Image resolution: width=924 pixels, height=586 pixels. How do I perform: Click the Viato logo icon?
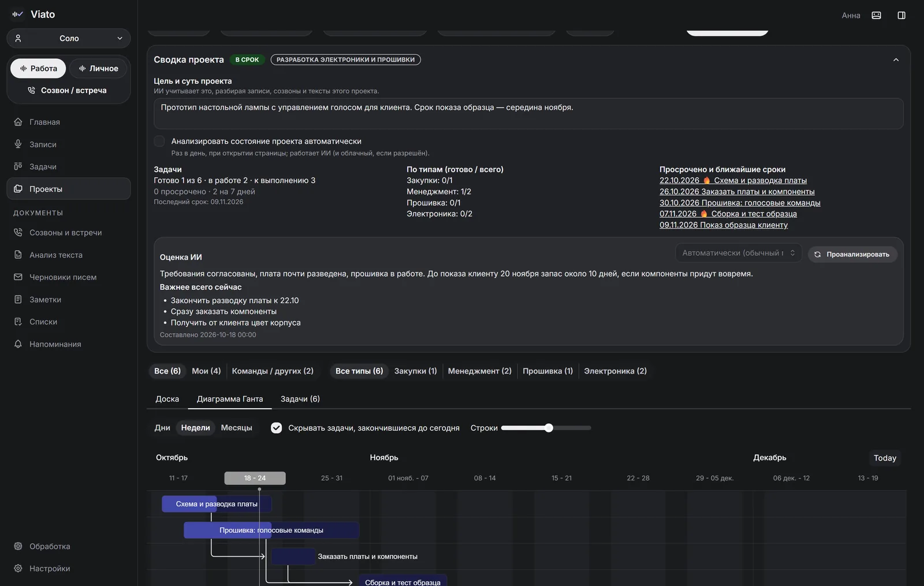18,14
